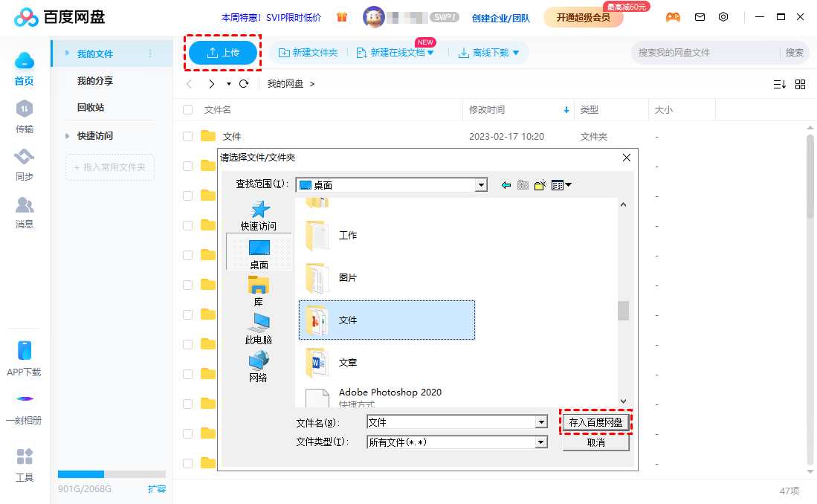Click the 搜索 button
817x504 pixels.
pos(794,53)
